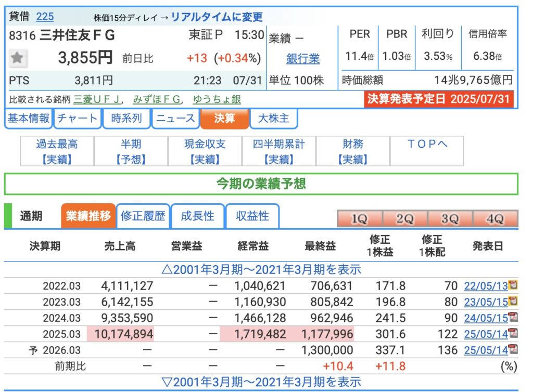Viewport: 533px width, 392px height.
Task: Jump to 財務【実績】 section
Action: coord(353,151)
